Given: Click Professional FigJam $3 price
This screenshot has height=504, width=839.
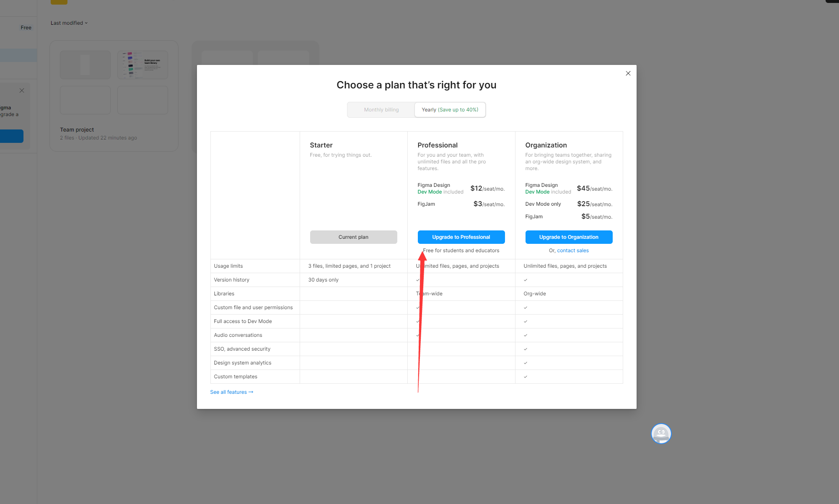Looking at the screenshot, I should (x=489, y=204).
